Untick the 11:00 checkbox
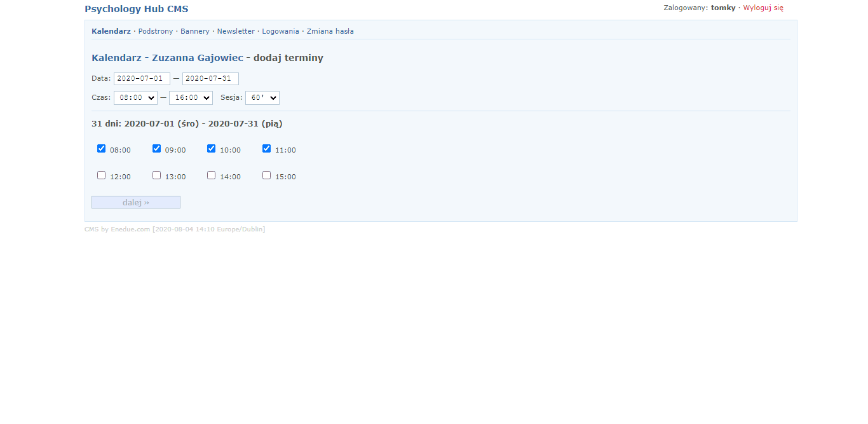868x424 pixels. pyautogui.click(x=267, y=149)
